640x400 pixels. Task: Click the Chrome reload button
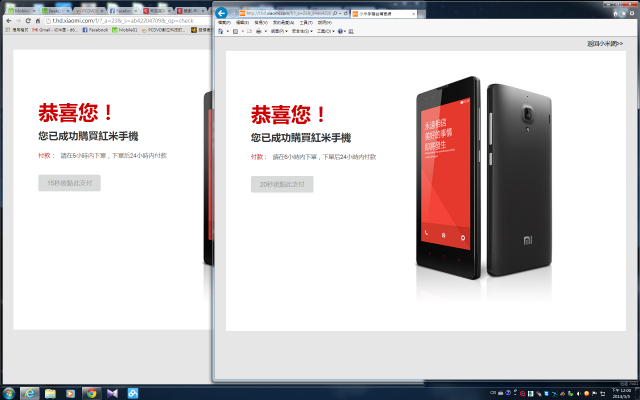point(28,20)
